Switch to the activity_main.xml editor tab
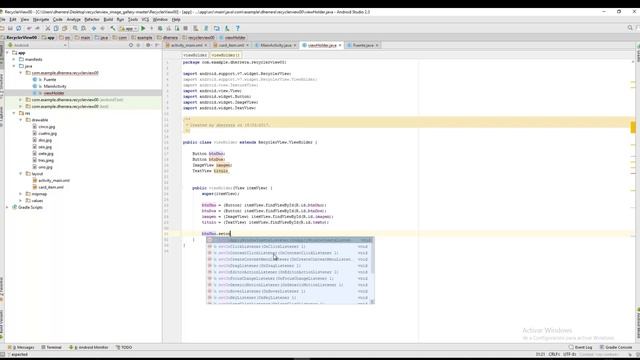The image size is (640, 360). (187, 45)
